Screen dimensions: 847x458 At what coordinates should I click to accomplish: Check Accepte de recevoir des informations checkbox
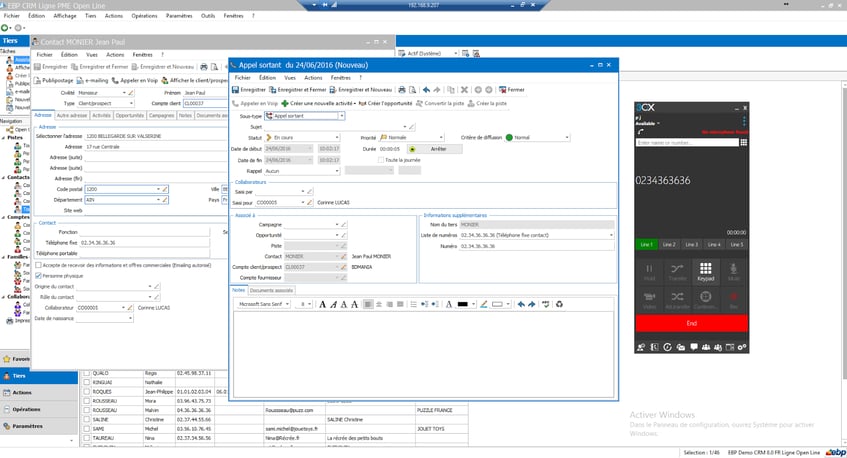click(x=38, y=265)
